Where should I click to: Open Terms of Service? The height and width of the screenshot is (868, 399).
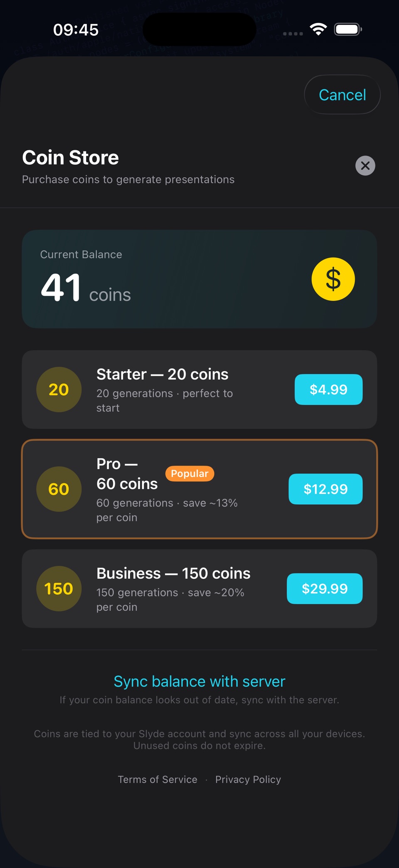point(158,779)
